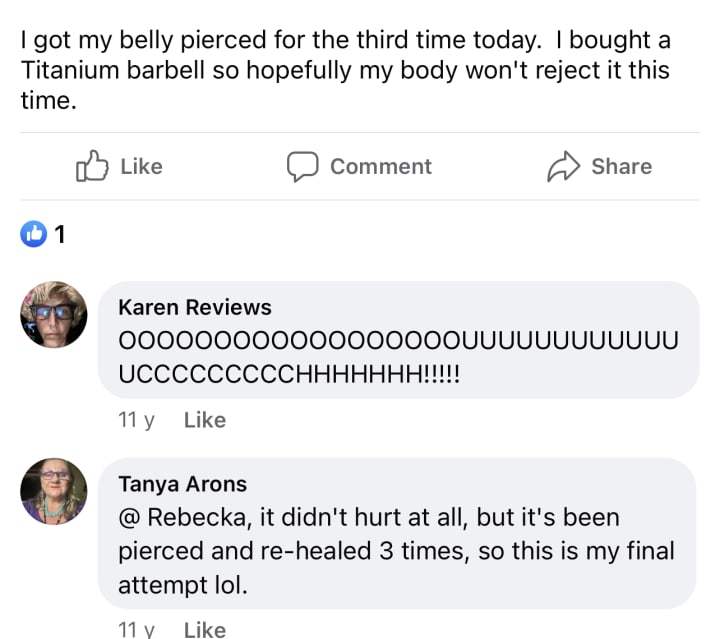Click the Comment speech bubble icon

303,166
